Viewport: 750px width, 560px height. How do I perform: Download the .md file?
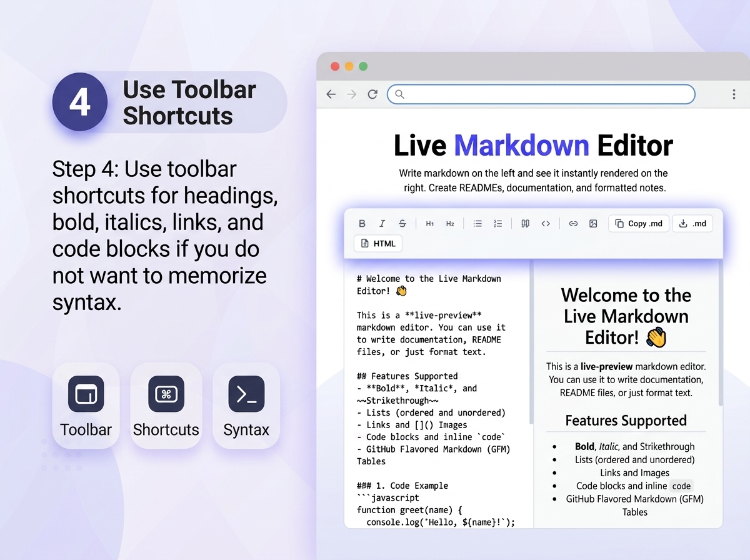[x=692, y=224]
